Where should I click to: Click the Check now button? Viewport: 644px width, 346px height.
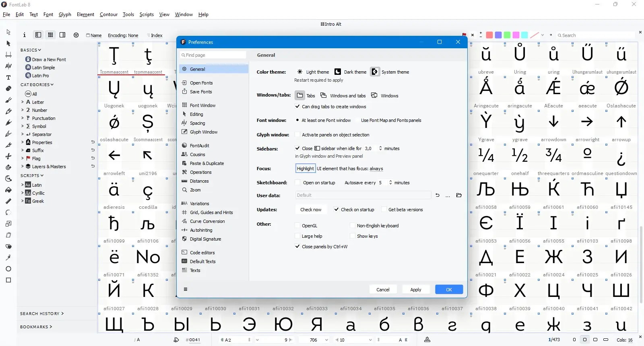click(311, 210)
